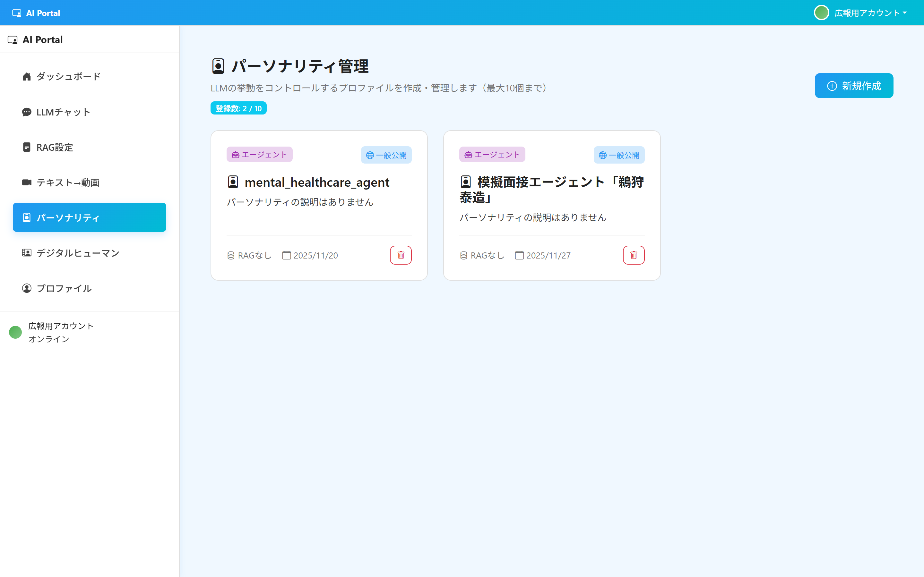This screenshot has width=924, height=577.
Task: Open RAG設定 settings page
Action: click(55, 147)
